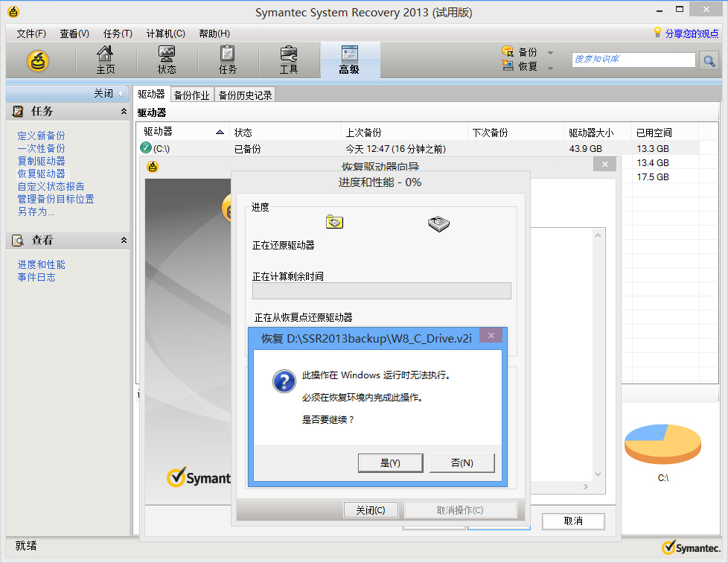Collapse the 任务 panel section
The height and width of the screenshot is (563, 728).
[x=124, y=112]
